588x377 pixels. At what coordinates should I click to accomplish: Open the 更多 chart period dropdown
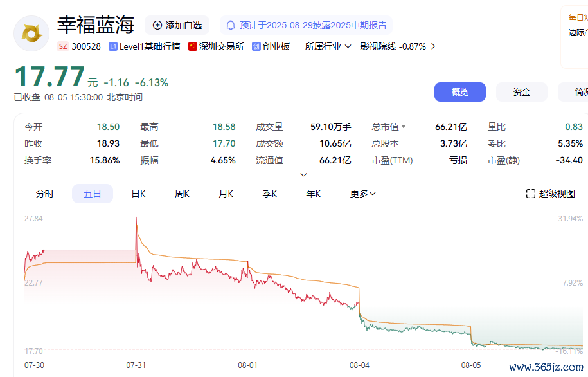362,194
